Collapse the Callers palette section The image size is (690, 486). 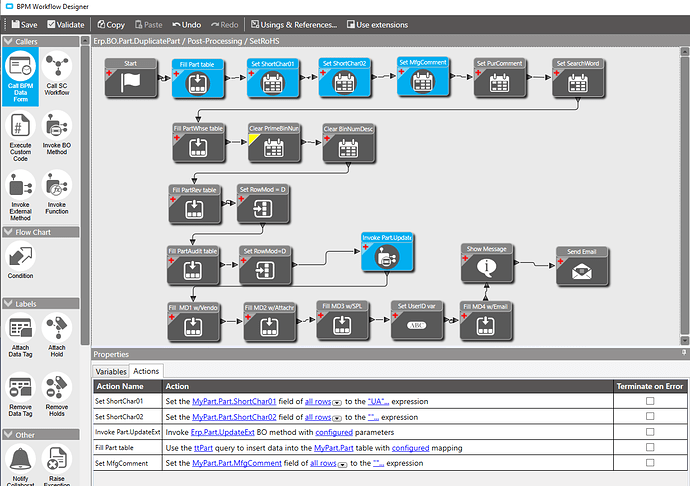[x=8, y=41]
